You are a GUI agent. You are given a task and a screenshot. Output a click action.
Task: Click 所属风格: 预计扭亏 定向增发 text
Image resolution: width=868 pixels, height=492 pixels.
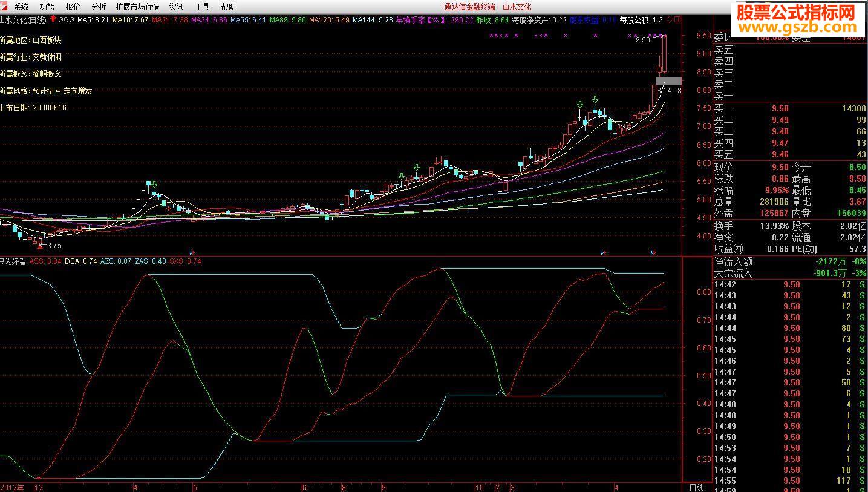coord(46,91)
